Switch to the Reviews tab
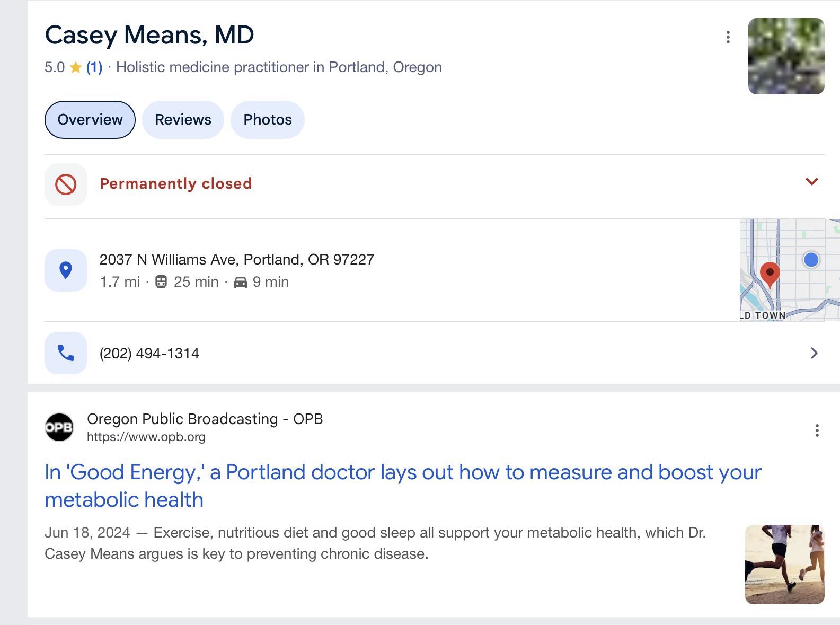 point(183,120)
